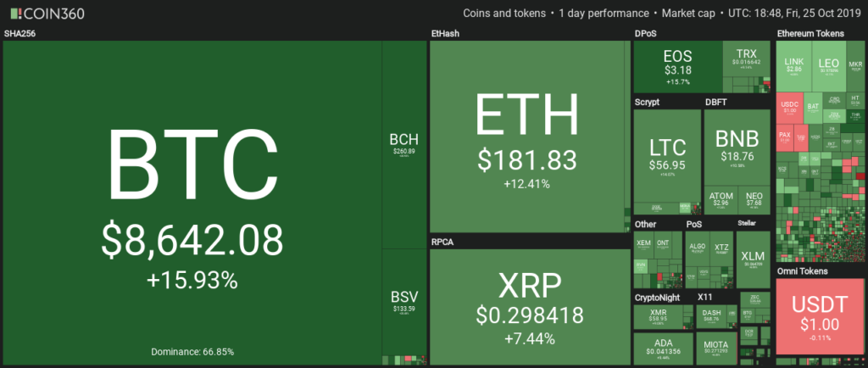Select the LTC tile
868x368 pixels.
coord(666,157)
